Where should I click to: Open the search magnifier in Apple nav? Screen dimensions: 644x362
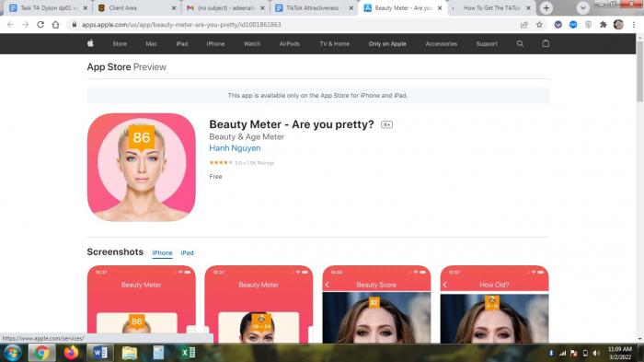tap(520, 43)
